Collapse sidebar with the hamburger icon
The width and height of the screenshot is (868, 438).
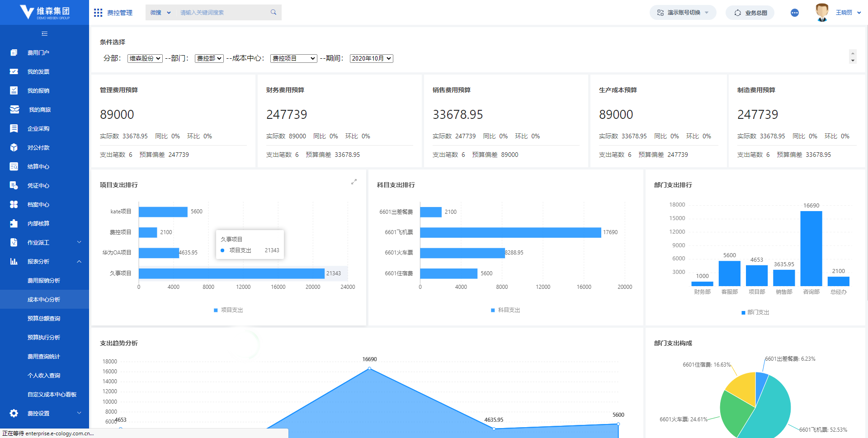[44, 33]
